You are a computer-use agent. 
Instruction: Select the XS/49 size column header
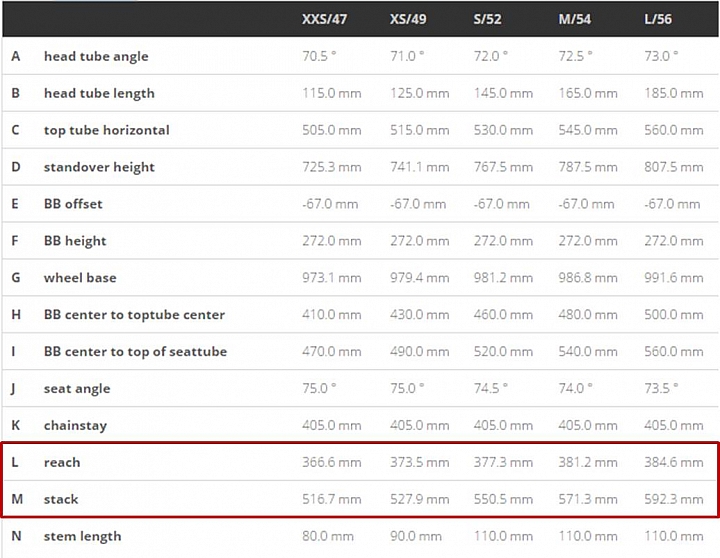point(408,19)
